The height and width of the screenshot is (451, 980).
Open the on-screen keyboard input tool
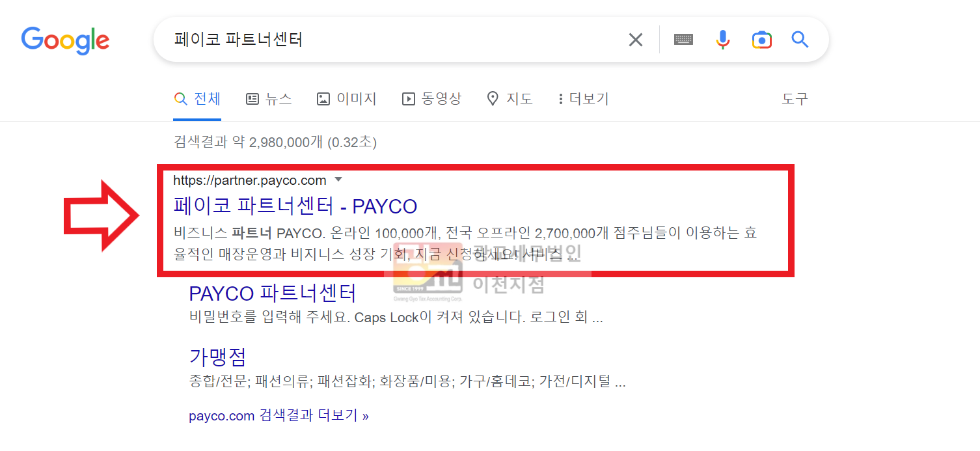683,40
